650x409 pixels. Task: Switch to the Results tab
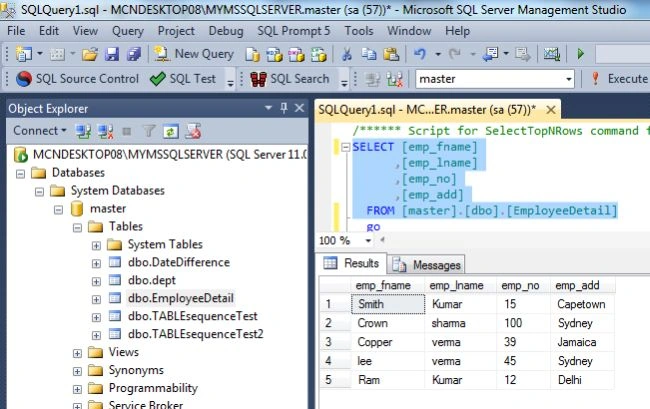[x=353, y=264]
